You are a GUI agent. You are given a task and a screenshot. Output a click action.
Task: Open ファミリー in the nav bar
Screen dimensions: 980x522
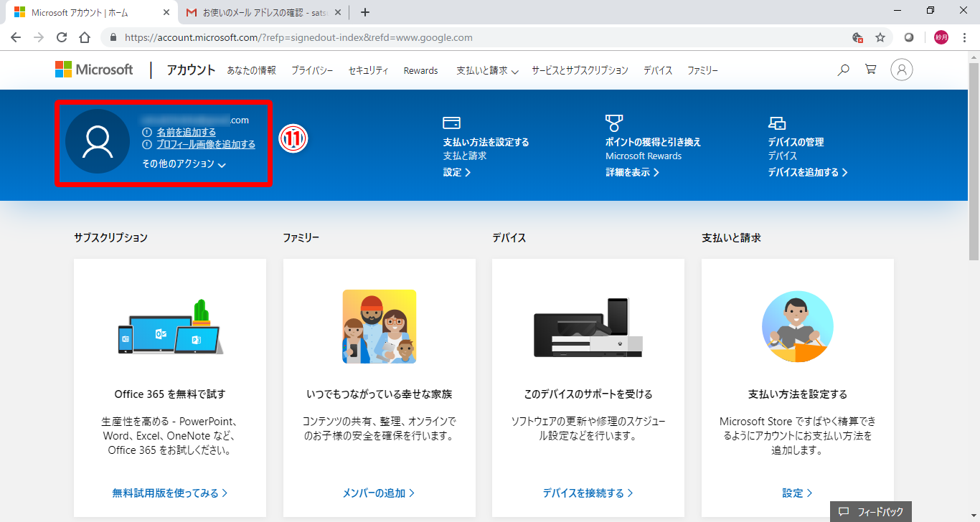pos(703,70)
